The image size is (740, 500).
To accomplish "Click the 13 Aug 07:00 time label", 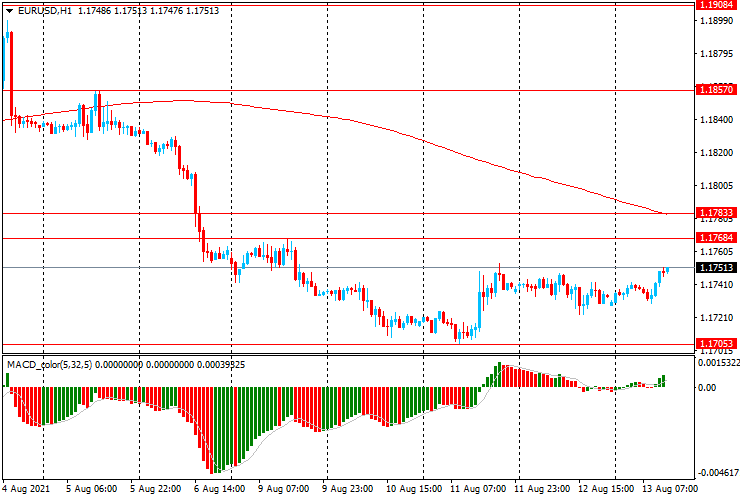I will 669,488.
